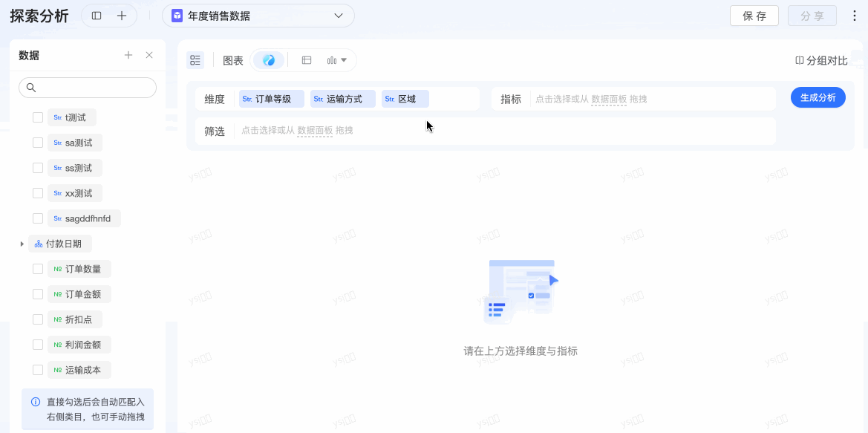
Task: Select the xx测试 field tag
Action: point(75,193)
